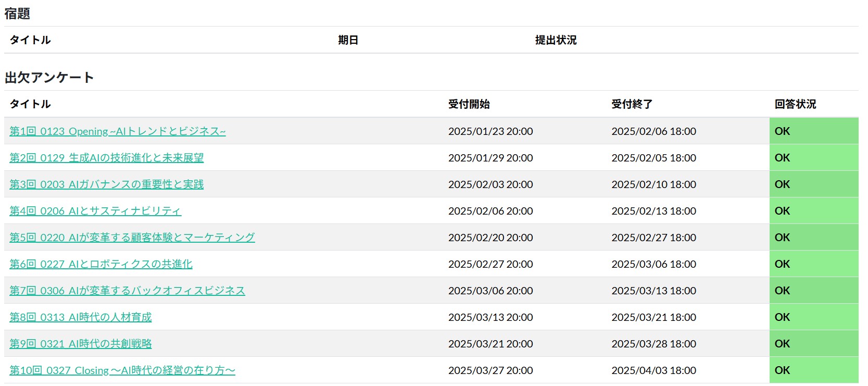The height and width of the screenshot is (386, 868).
Task: Click the 受付開始 column header
Action: point(469,104)
